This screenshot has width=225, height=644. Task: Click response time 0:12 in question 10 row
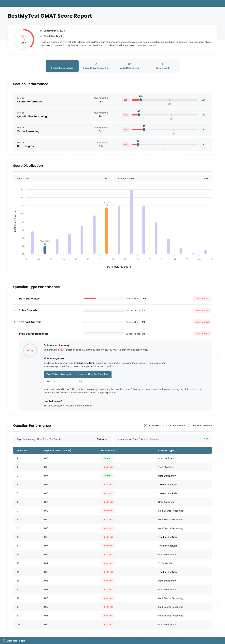click(x=45, y=537)
